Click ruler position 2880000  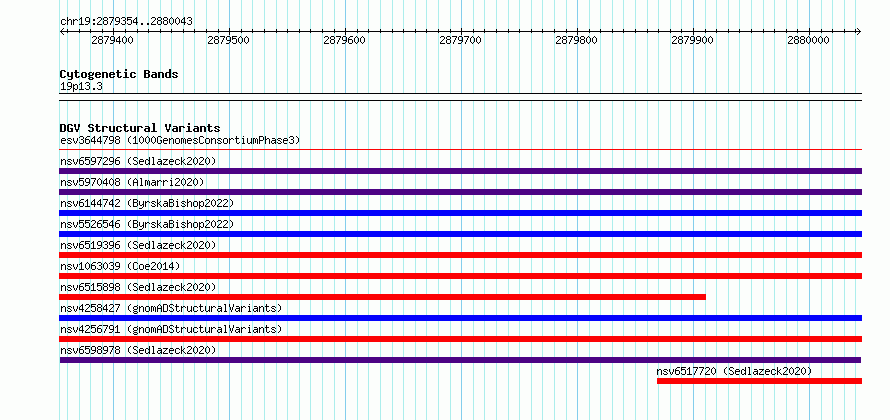click(x=809, y=40)
